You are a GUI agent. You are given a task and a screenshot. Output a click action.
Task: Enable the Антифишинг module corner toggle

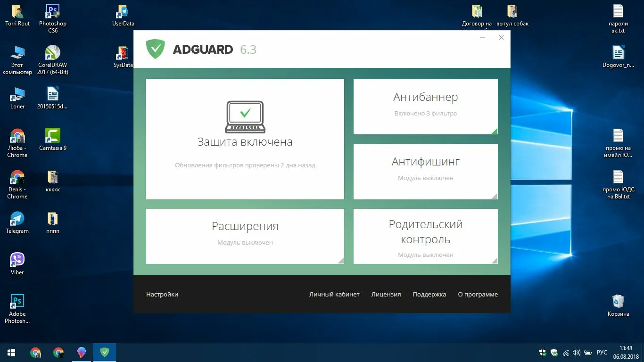tap(494, 196)
